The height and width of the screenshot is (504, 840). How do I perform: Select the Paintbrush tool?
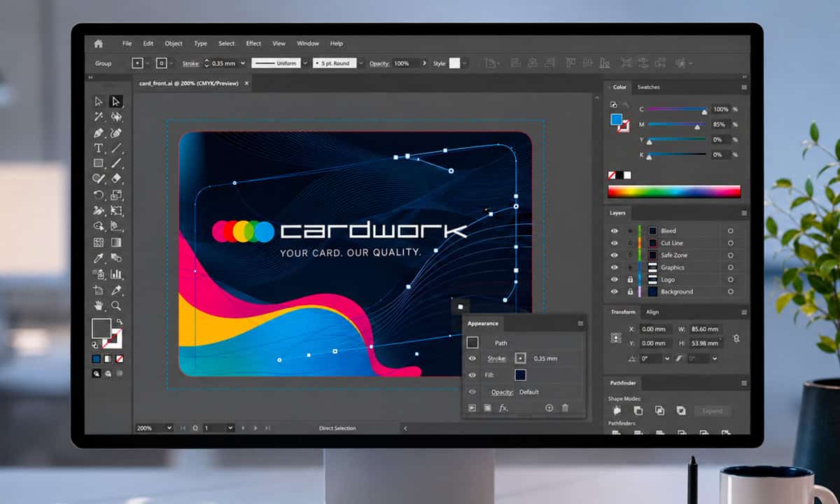click(116, 164)
